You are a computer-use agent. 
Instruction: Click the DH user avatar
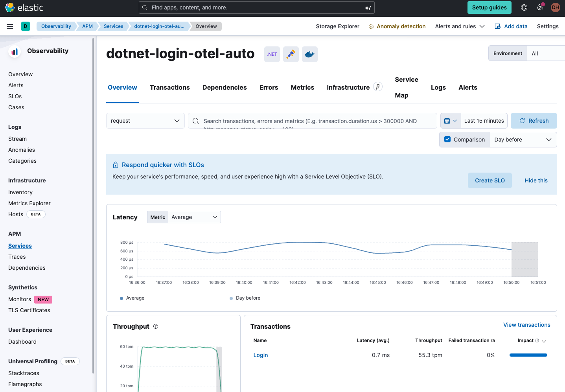pos(555,7)
